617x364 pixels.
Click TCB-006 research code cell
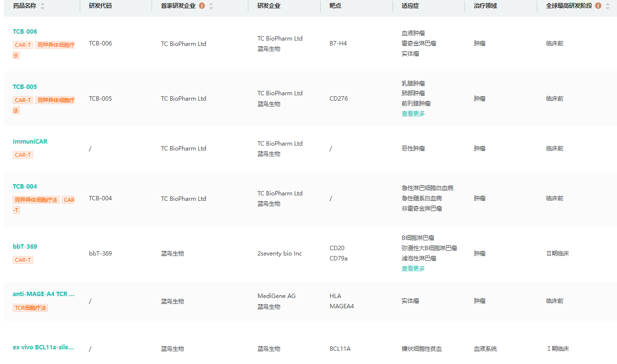click(x=100, y=43)
